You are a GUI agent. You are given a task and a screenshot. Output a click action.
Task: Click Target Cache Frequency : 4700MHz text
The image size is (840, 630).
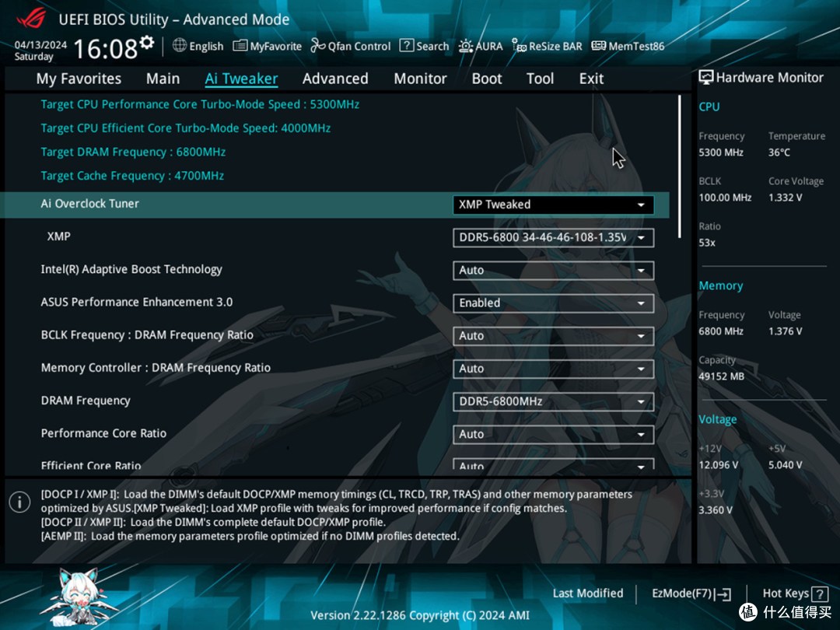132,176
